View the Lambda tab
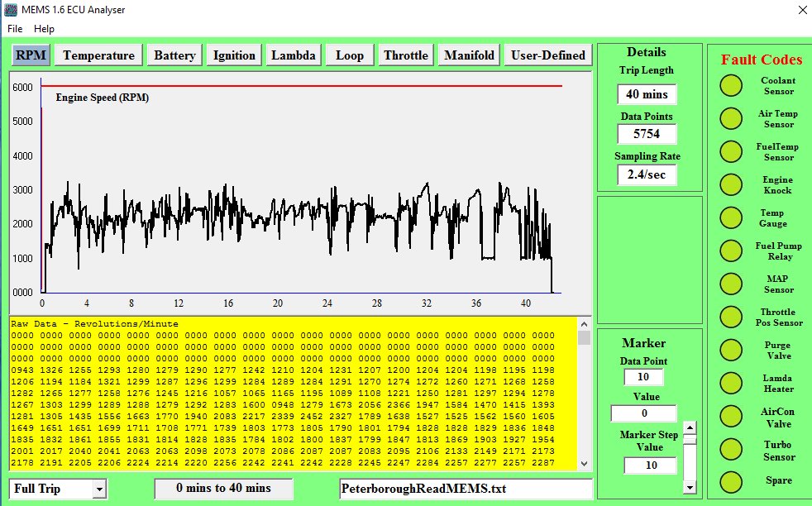This screenshot has width=812, height=506. click(x=293, y=55)
